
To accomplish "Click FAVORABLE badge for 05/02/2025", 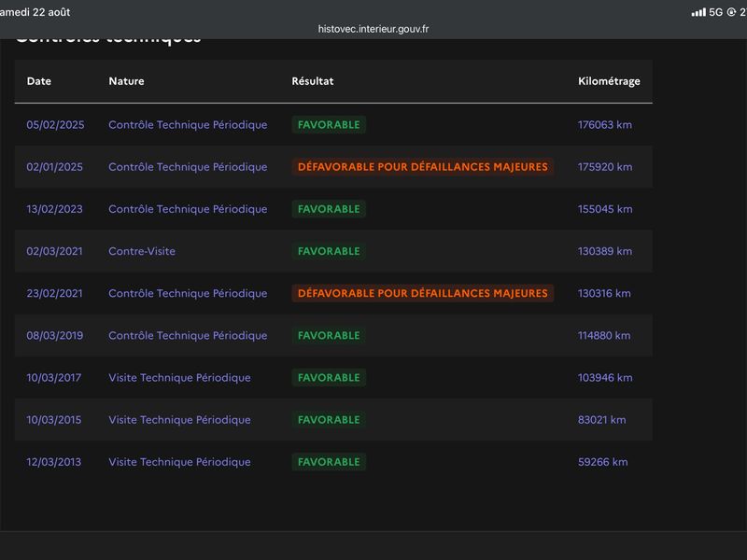I will pos(329,125).
